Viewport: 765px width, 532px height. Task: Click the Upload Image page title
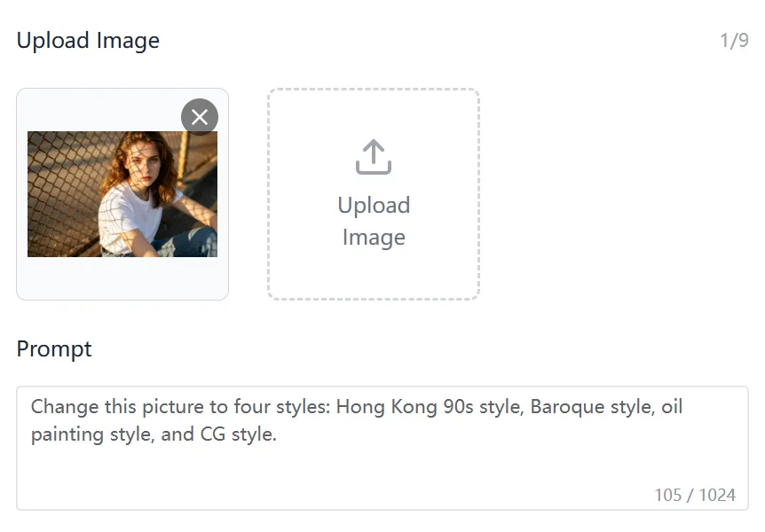tap(88, 40)
